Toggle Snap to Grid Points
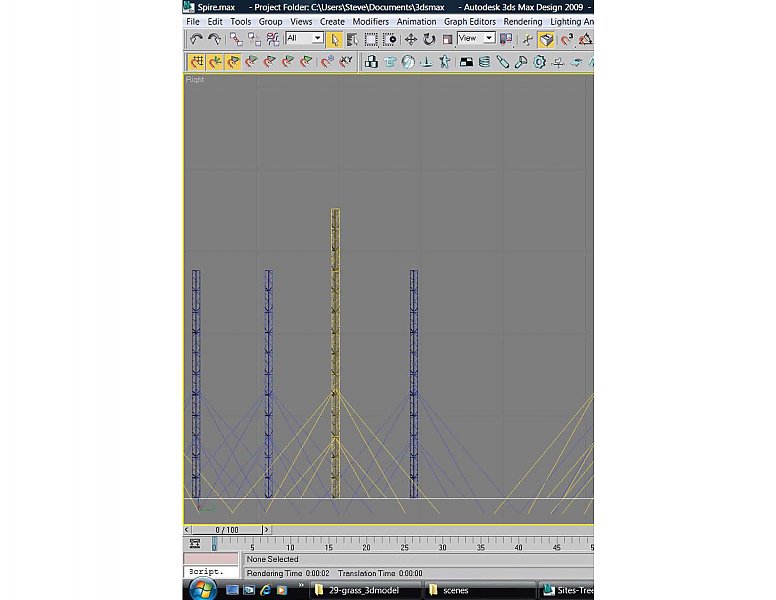Viewport: 776px width, 600px height. pos(196,62)
